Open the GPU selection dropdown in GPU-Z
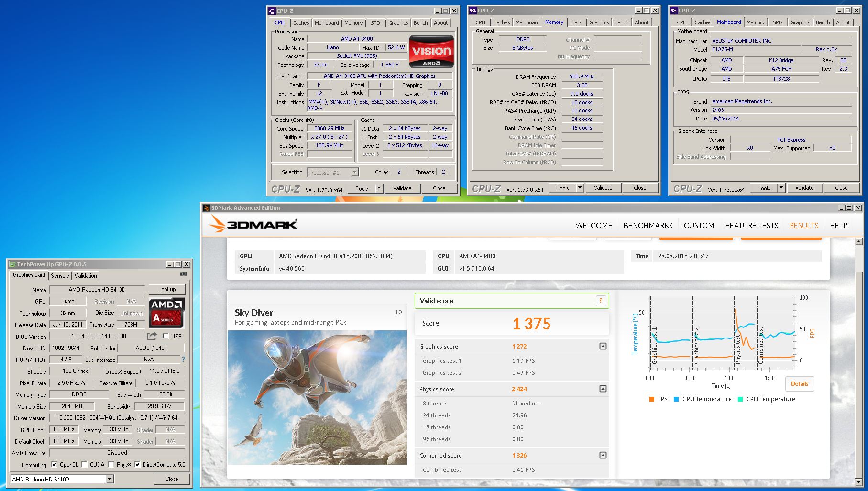This screenshot has height=491, width=868. [x=110, y=479]
